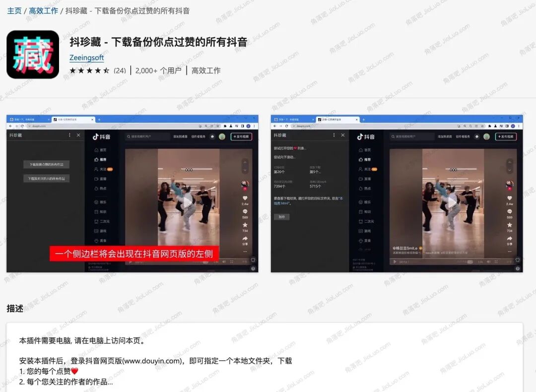The image size is (536, 392).
Task: Click the star rating row
Action: (89, 71)
